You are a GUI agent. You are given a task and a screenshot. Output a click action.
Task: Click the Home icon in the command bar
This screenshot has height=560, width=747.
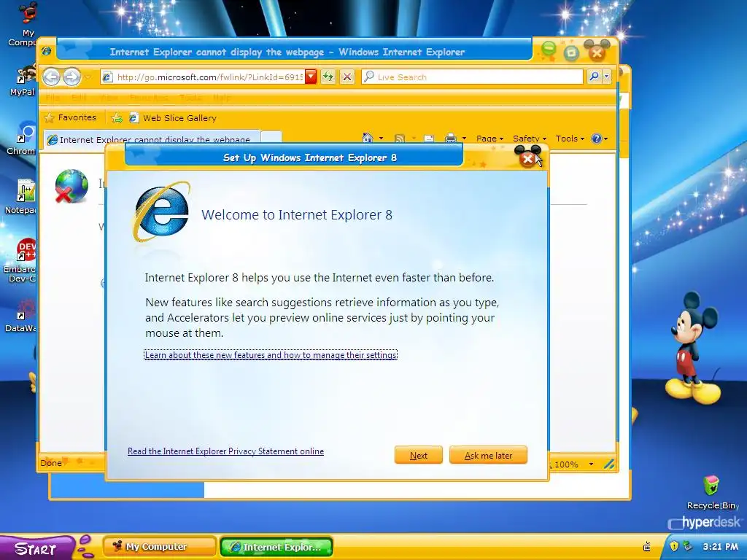(x=368, y=138)
